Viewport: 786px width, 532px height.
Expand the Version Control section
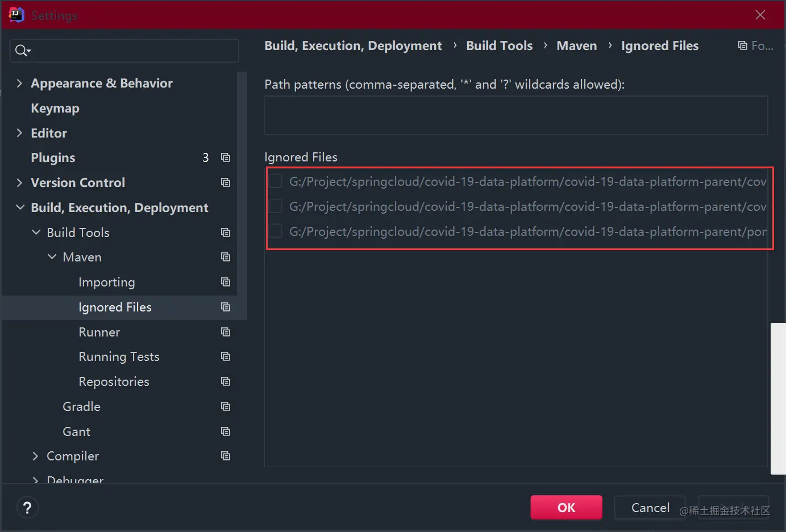(x=20, y=182)
